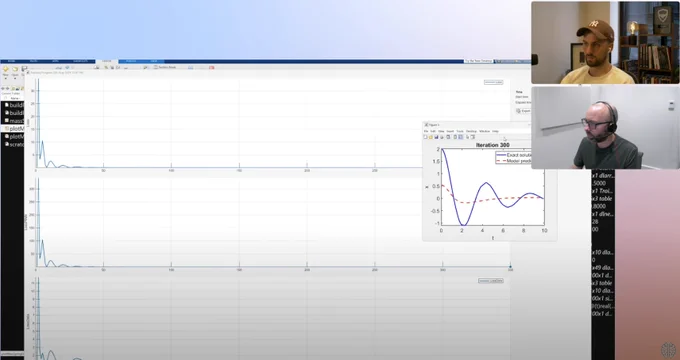
Task: Click the Loss legend box on top plot
Action: point(494,82)
